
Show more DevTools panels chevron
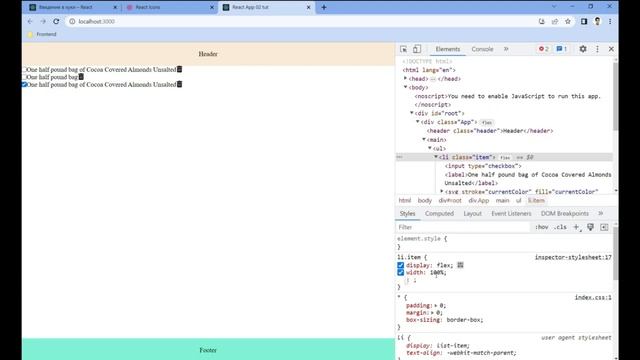[506, 49]
